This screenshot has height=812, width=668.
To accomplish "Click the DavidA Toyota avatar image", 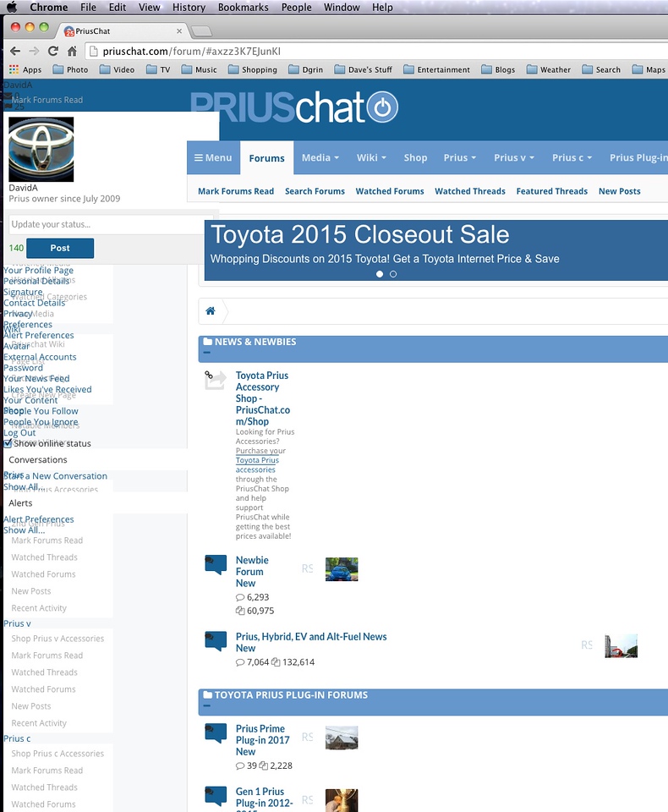I will 41,149.
